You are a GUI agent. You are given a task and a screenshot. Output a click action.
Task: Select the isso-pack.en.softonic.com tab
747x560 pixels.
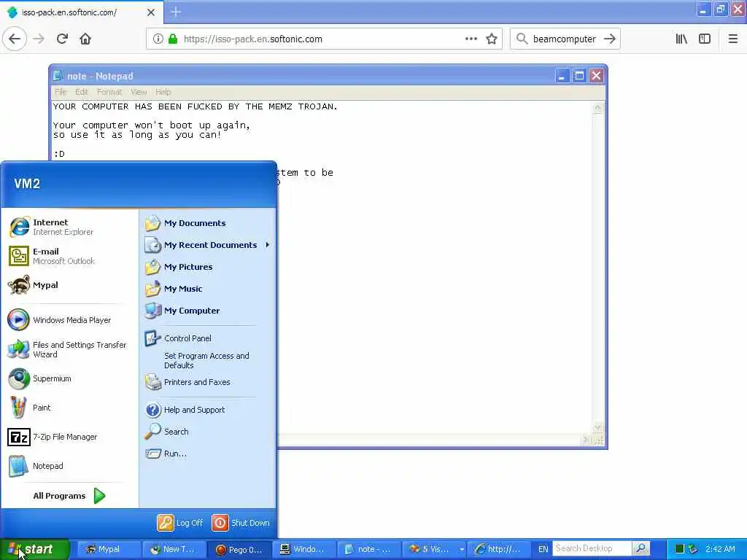(x=82, y=12)
